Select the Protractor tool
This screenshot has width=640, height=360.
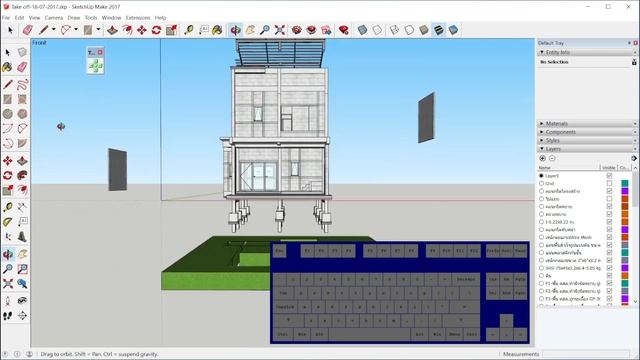8,222
